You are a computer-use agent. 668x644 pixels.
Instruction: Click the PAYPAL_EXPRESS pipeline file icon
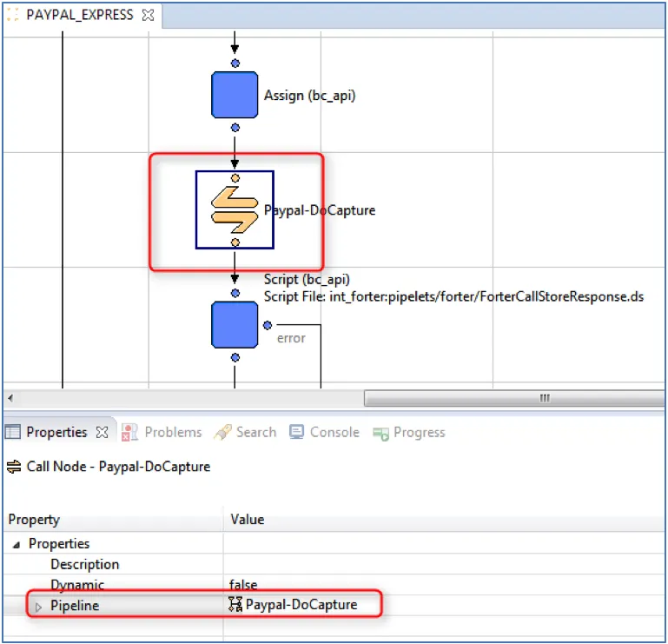[x=13, y=15]
